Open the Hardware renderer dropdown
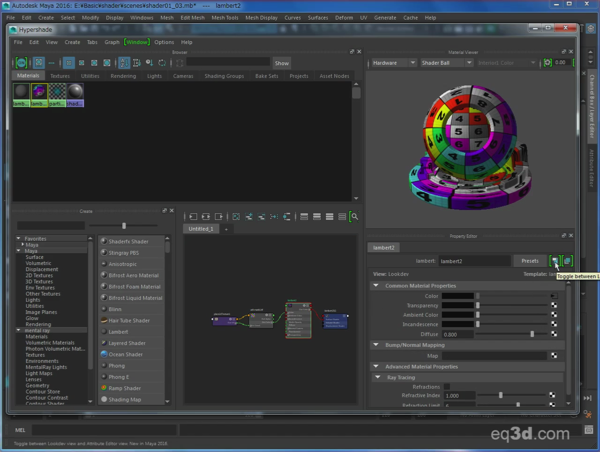The image size is (600, 452). click(393, 63)
